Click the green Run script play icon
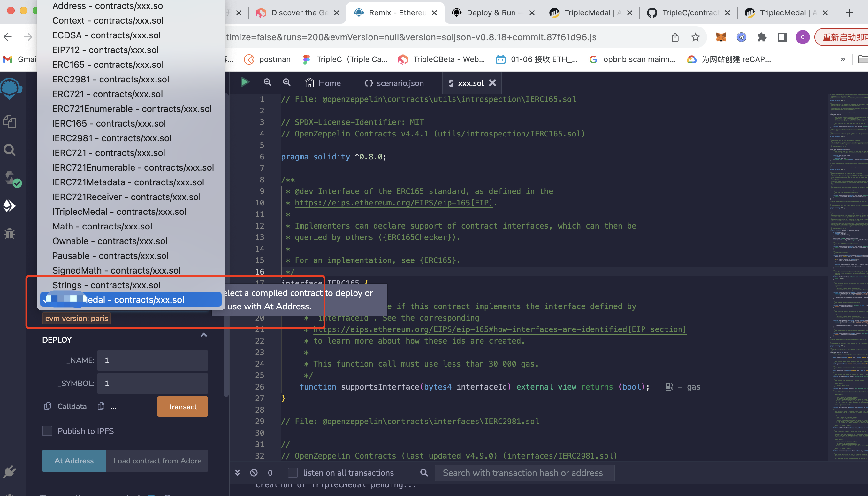This screenshot has height=496, width=868. pos(245,82)
